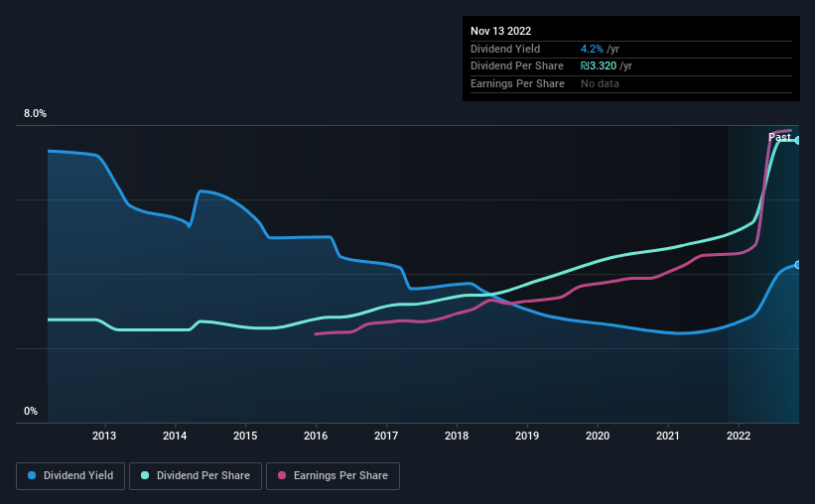
Task: Click the ₪3.320 dividend per share value
Action: coord(603,65)
